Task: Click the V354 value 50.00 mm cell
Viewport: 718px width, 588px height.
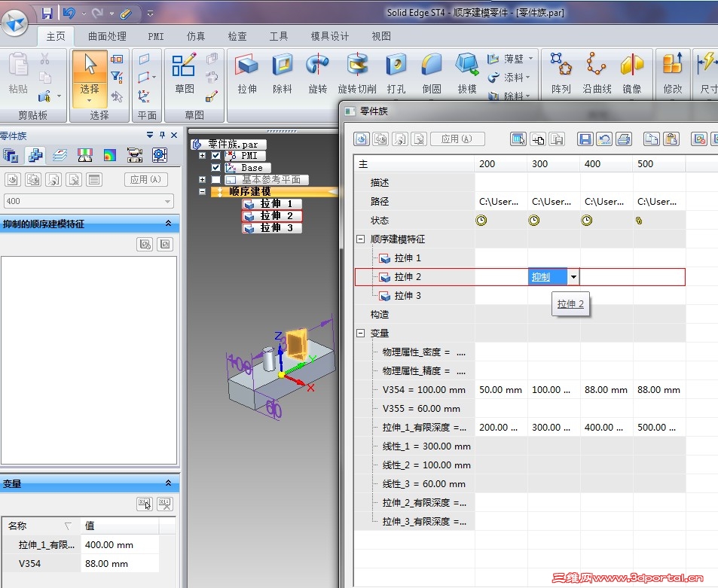Action: click(500, 390)
